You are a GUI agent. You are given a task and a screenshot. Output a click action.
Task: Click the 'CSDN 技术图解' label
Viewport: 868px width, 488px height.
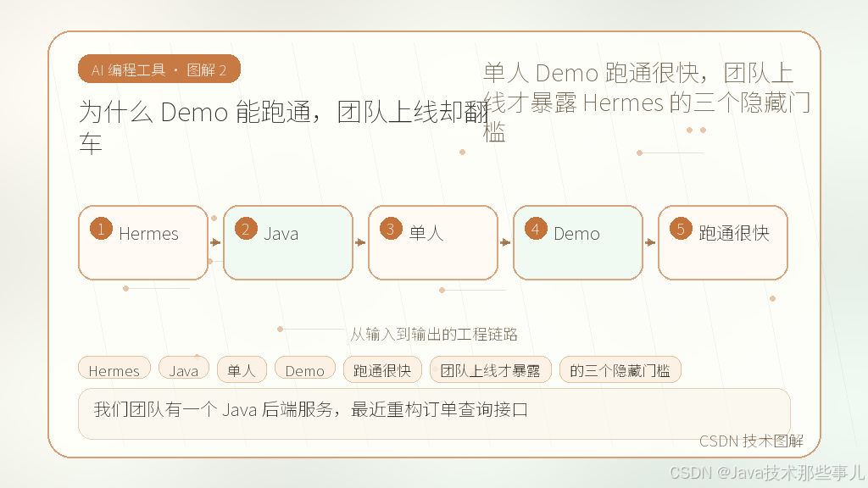pos(751,441)
